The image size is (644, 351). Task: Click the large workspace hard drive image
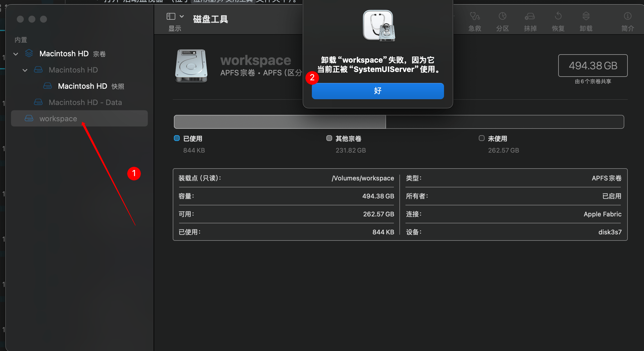(191, 66)
